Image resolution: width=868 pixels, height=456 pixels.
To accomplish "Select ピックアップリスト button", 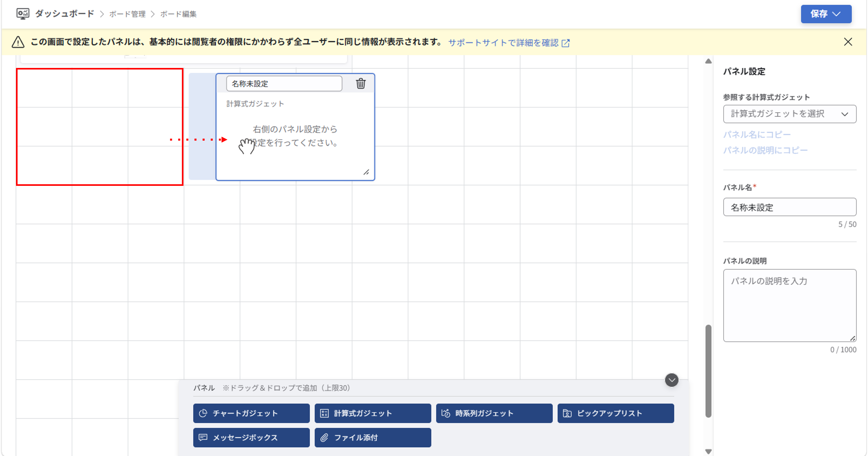I will [616, 413].
